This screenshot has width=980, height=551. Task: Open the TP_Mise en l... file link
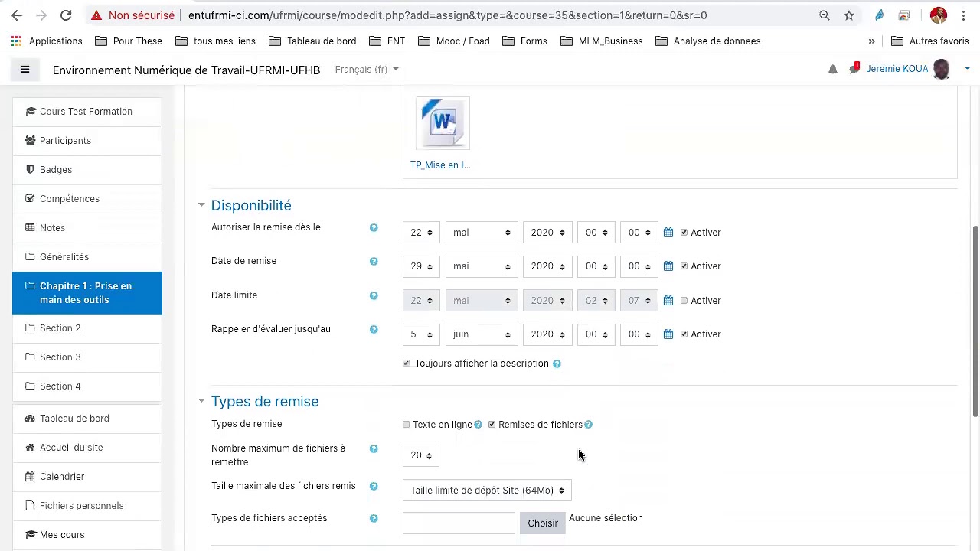click(440, 165)
